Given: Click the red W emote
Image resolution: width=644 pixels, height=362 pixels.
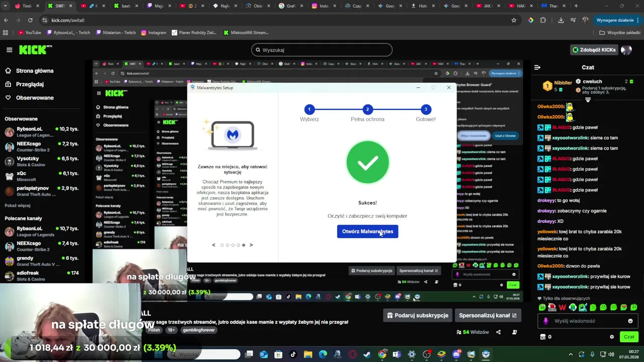Looking at the screenshot, I should point(562,307).
